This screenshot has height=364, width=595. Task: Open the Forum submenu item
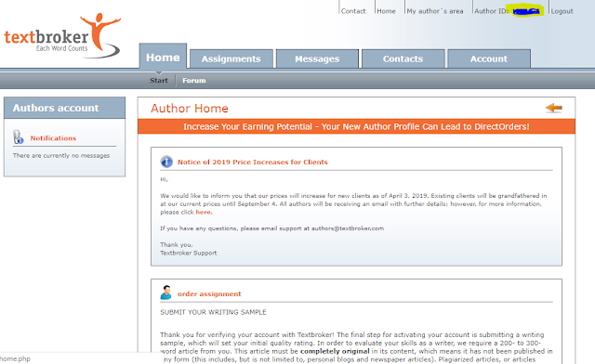pos(194,81)
